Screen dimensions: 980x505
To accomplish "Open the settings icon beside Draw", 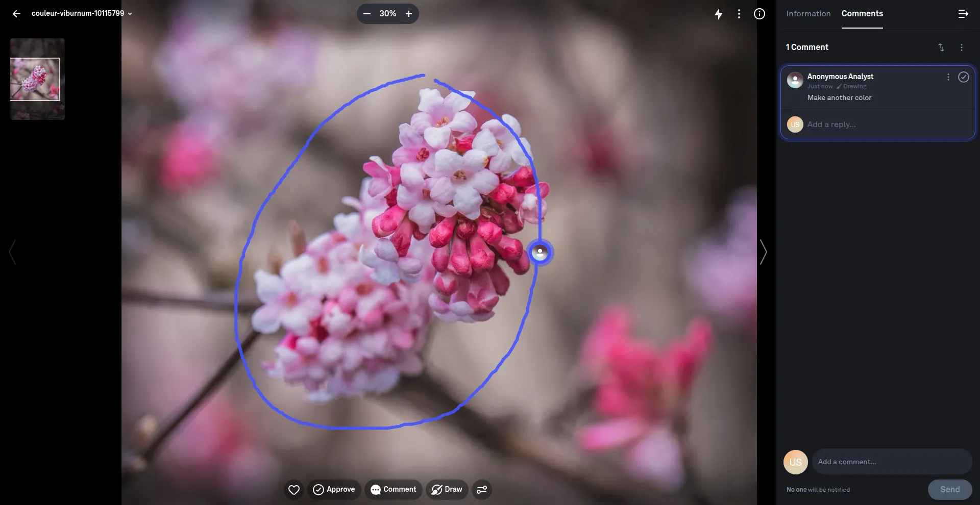I will tap(481, 489).
